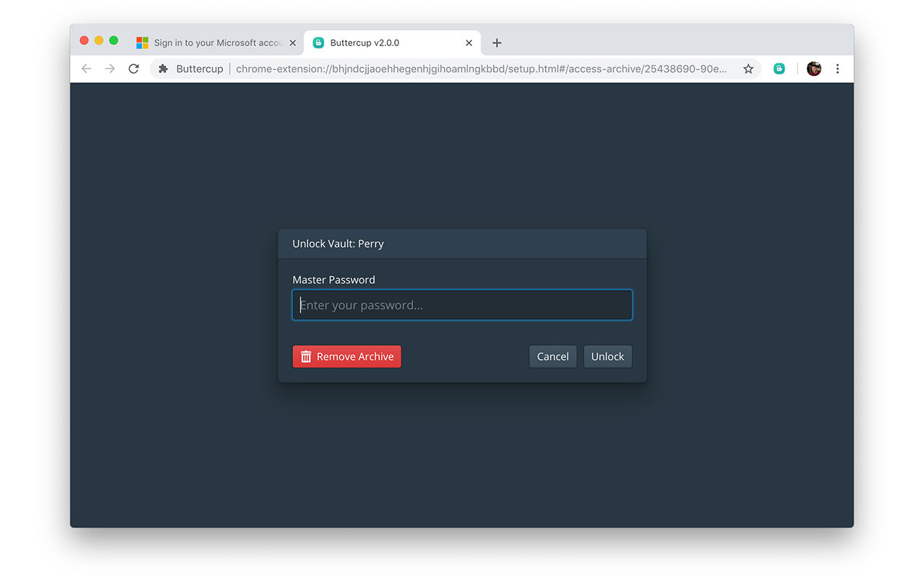This screenshot has width=924, height=578.
Task: Reload the current page
Action: (x=134, y=69)
